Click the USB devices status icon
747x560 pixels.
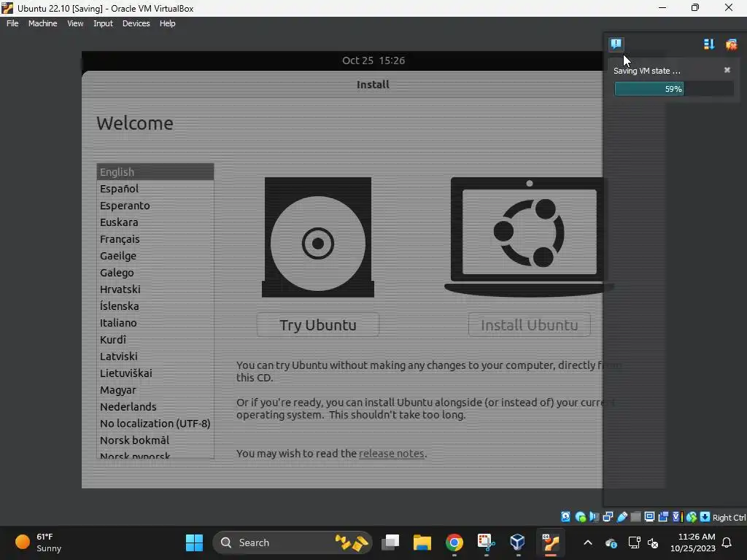click(622, 517)
